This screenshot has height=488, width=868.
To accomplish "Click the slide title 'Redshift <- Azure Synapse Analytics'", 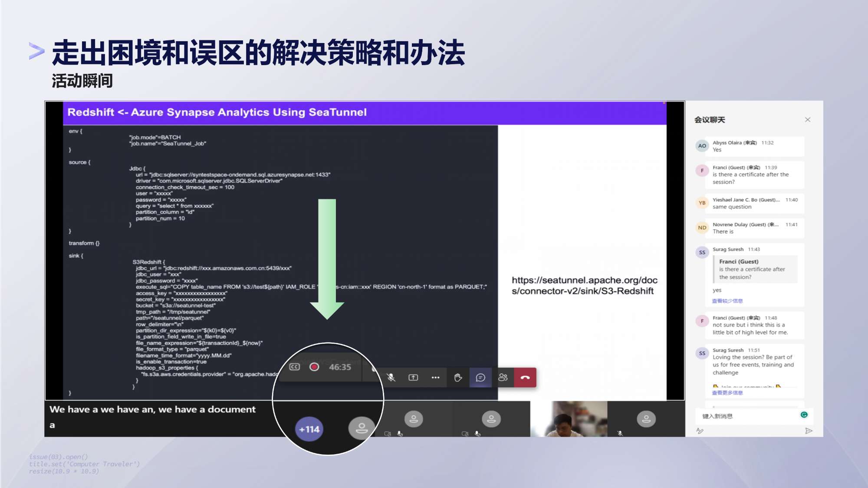I will pos(217,112).
